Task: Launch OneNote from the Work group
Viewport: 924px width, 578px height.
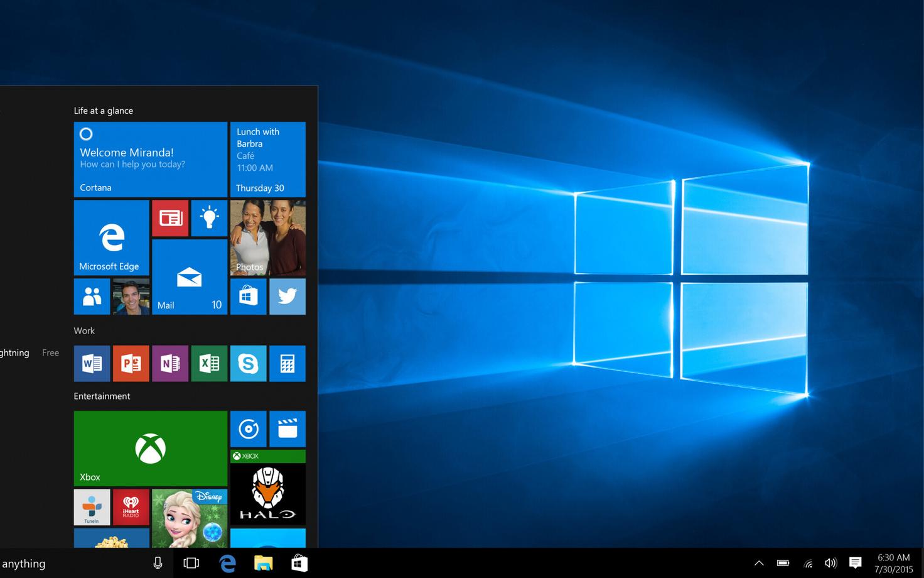Action: point(170,363)
